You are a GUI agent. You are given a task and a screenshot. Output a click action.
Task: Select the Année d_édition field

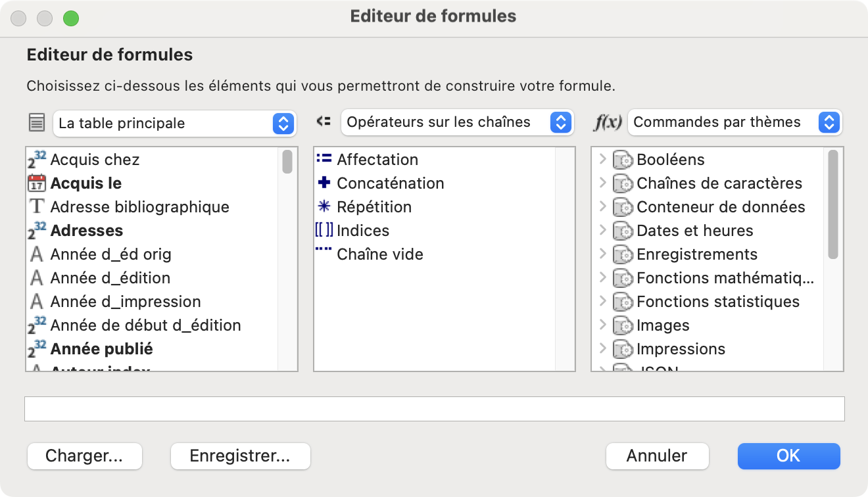tap(110, 278)
